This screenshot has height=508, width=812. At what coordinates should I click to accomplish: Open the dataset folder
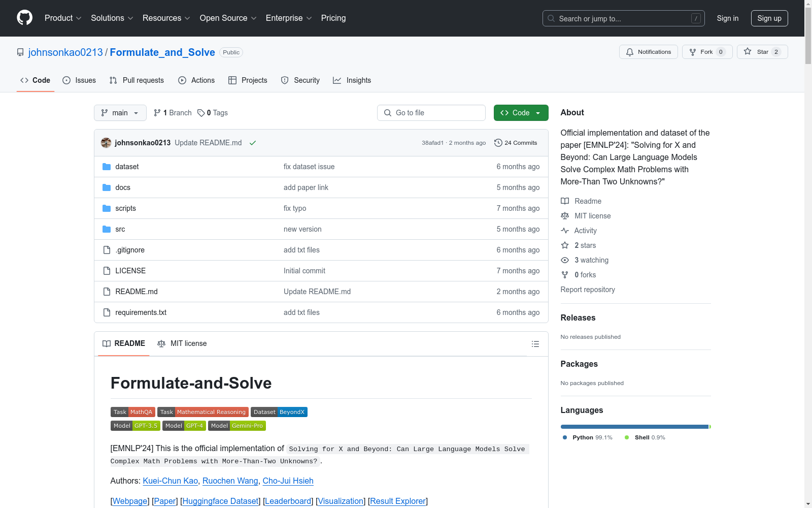(127, 167)
